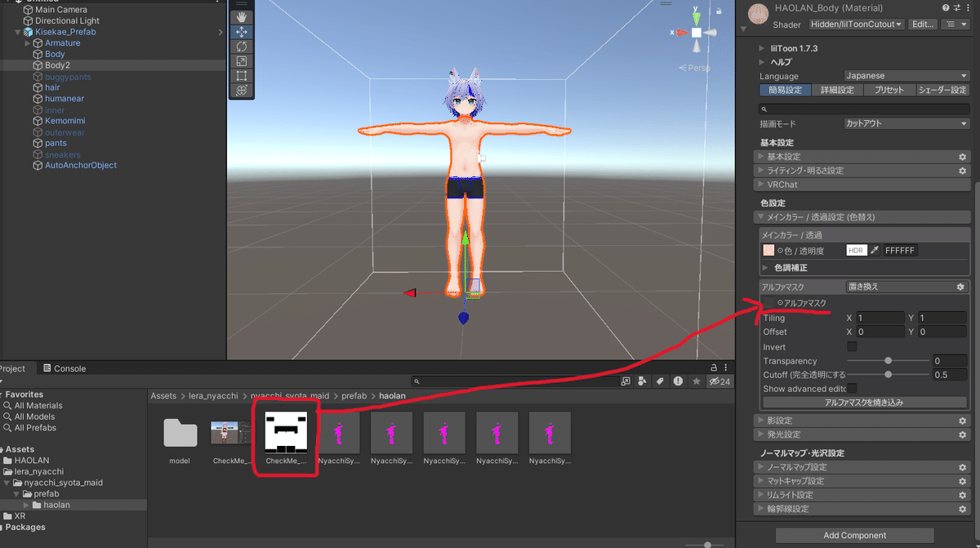Click the eyedropper next to HDR color
This screenshot has height=548, width=980.
(875, 251)
